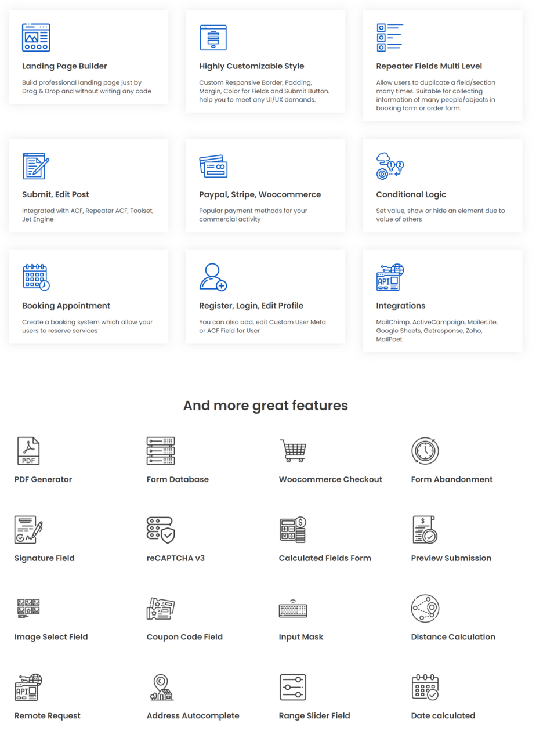Click the Calculated Fields Form label
Screen dimensions: 536x756
click(324, 558)
